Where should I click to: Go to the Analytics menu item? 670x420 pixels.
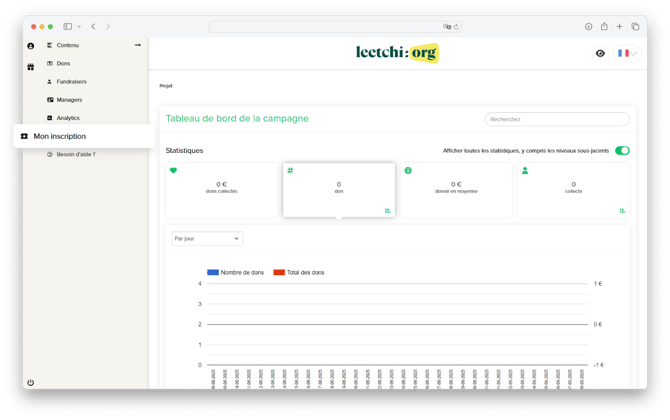[68, 118]
